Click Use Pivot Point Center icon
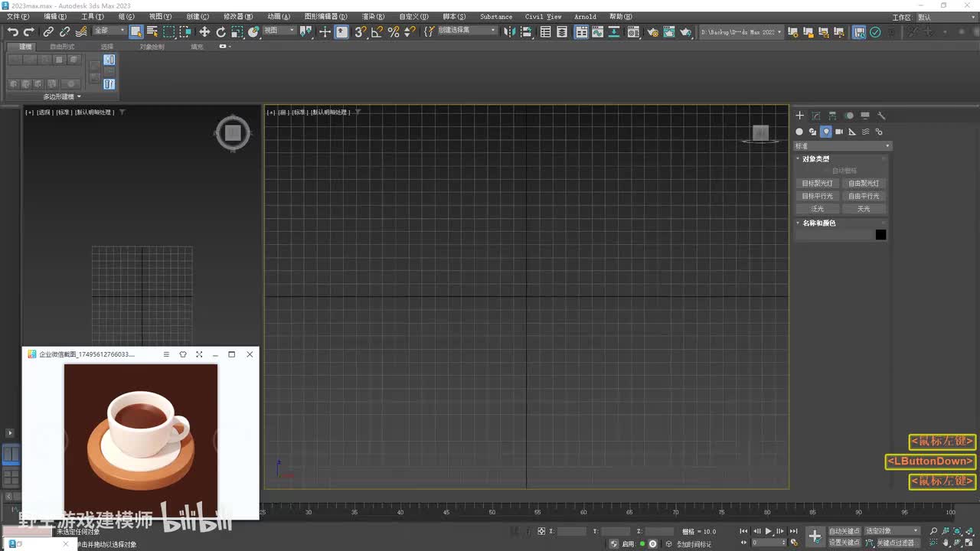The image size is (980, 551). [x=306, y=31]
